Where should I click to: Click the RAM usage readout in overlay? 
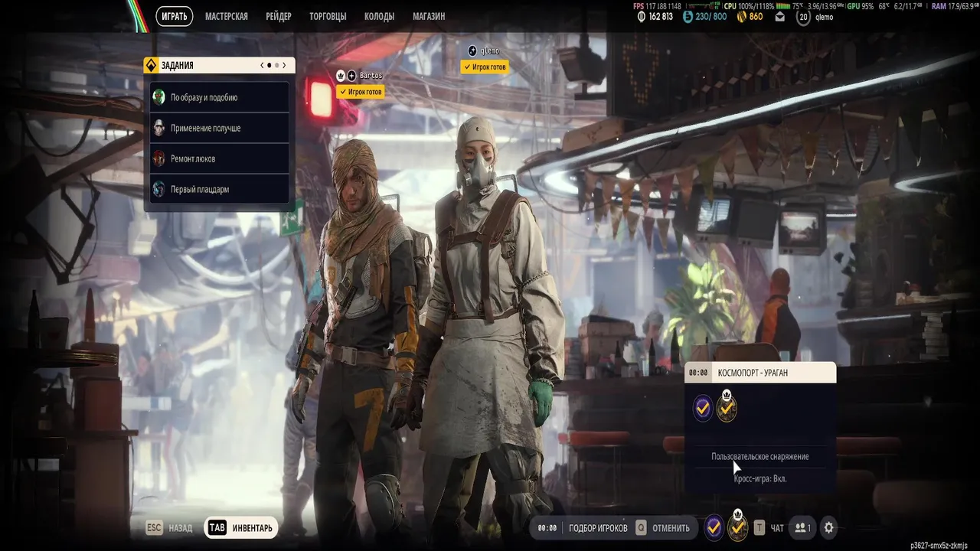tap(955, 5)
